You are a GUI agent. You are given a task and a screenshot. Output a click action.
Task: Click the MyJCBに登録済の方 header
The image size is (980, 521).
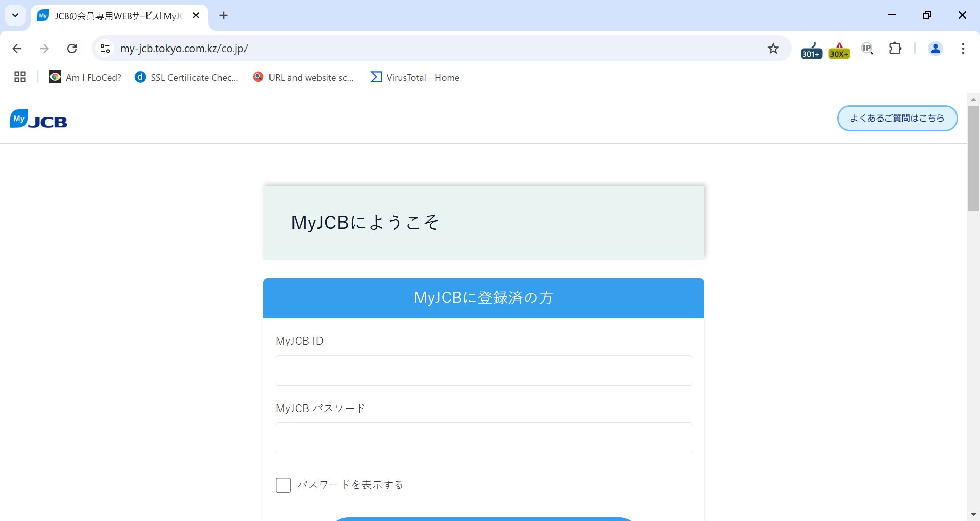tap(484, 298)
